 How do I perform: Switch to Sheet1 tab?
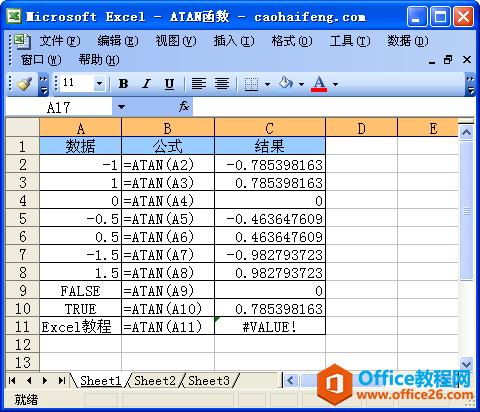tap(101, 381)
